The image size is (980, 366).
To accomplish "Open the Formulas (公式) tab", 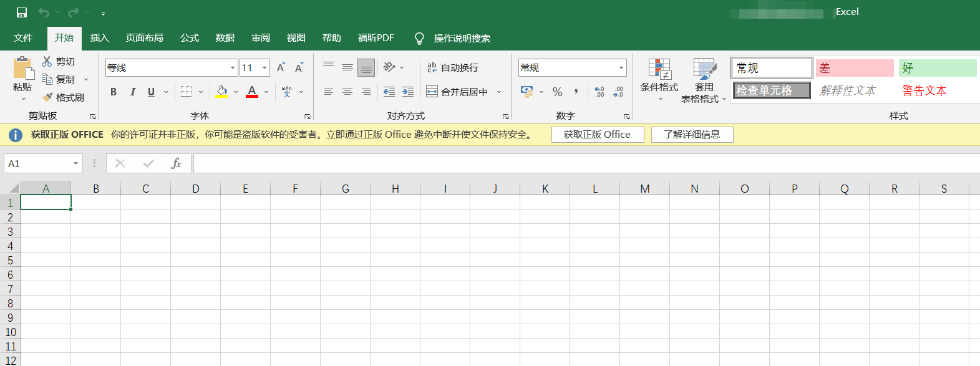I will coord(190,38).
